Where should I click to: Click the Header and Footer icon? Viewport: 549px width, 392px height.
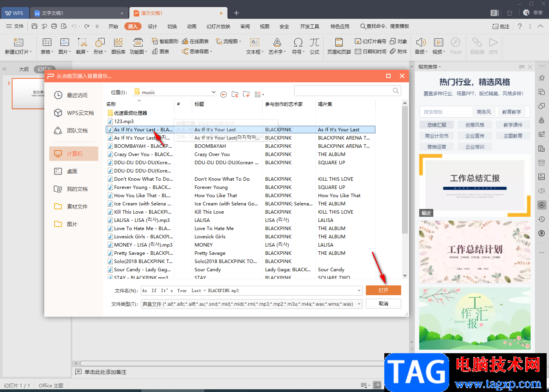[339, 42]
